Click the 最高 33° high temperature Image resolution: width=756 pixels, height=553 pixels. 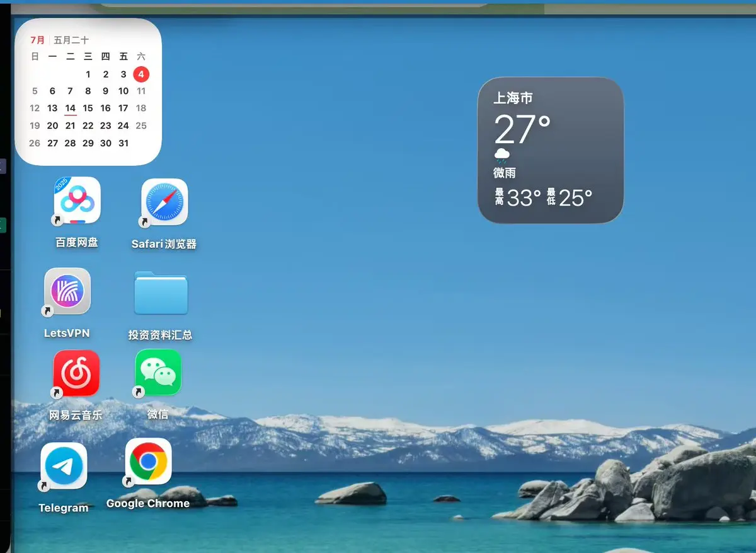(517, 198)
